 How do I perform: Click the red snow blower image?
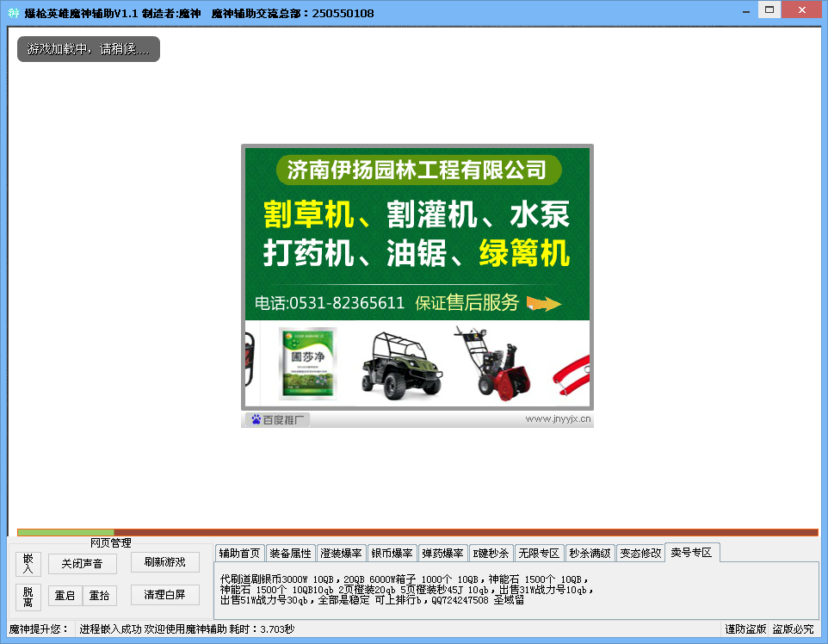click(x=492, y=363)
